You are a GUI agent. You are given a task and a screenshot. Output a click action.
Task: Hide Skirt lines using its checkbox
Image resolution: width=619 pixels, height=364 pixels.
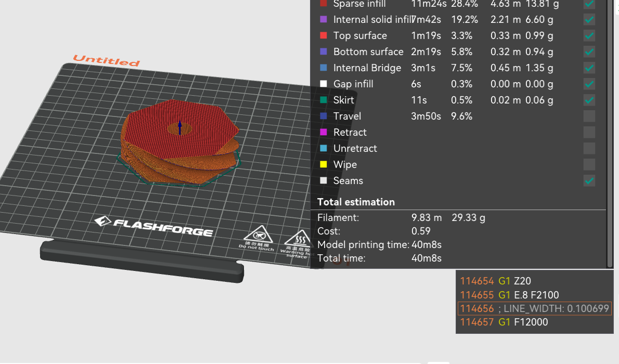[x=589, y=100]
